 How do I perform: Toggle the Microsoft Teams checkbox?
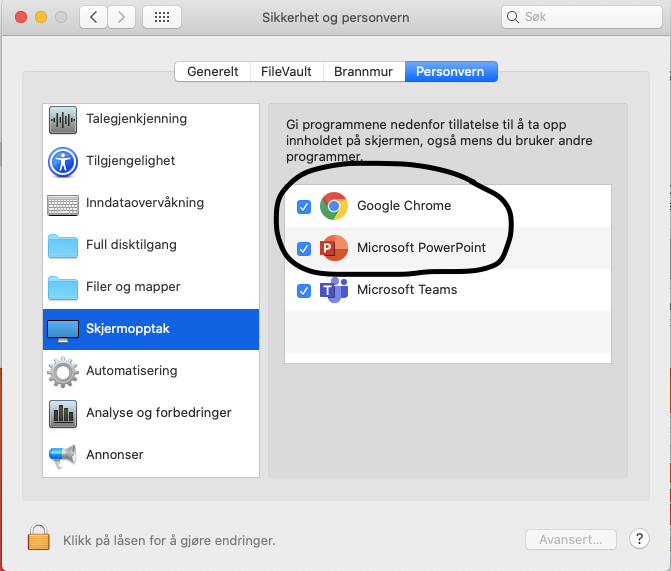tap(304, 291)
